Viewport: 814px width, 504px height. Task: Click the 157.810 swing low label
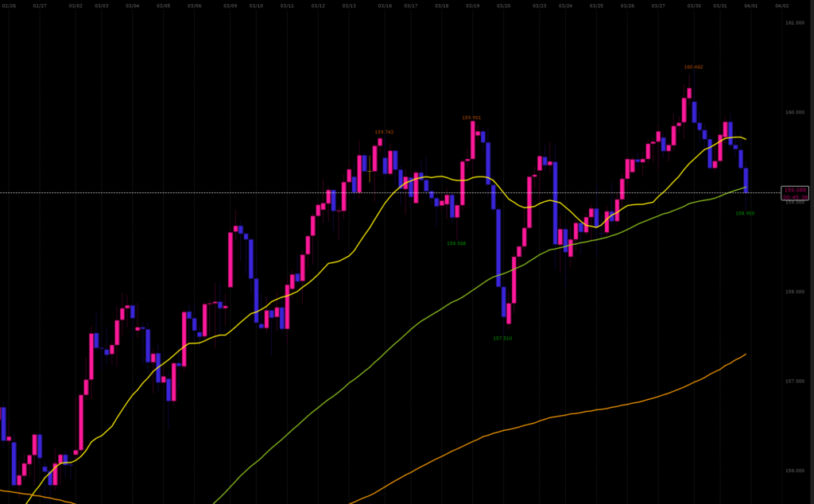click(x=502, y=338)
